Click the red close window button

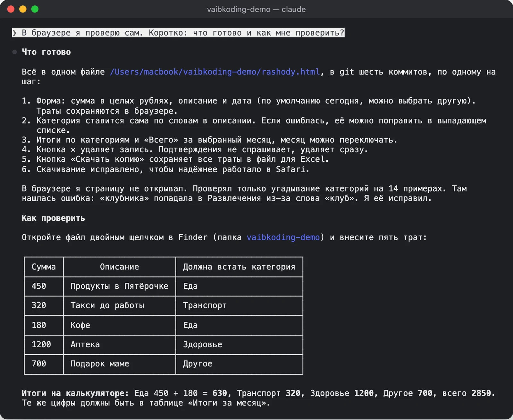[x=11, y=9]
